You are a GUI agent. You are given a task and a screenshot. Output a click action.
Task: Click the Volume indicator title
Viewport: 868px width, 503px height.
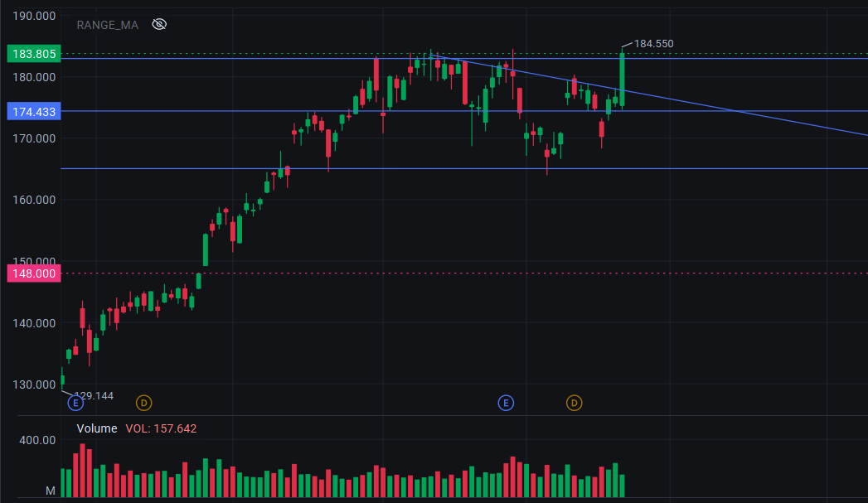(x=97, y=428)
